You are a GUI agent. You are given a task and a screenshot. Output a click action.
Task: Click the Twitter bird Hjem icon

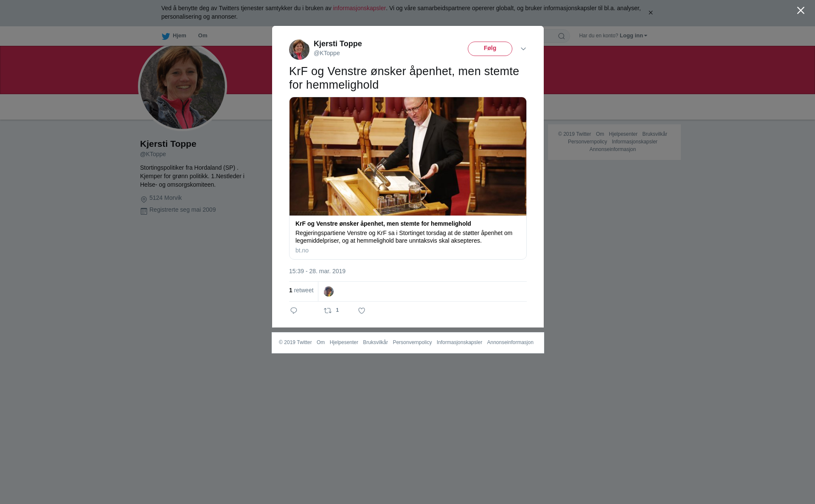[166, 36]
